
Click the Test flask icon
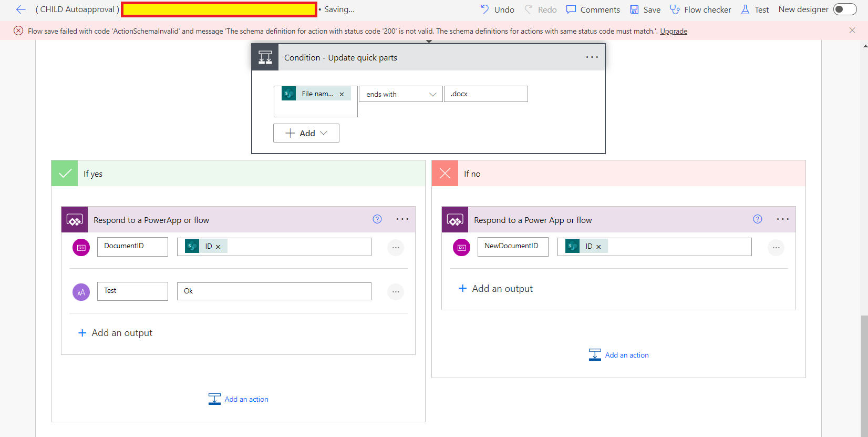[745, 9]
